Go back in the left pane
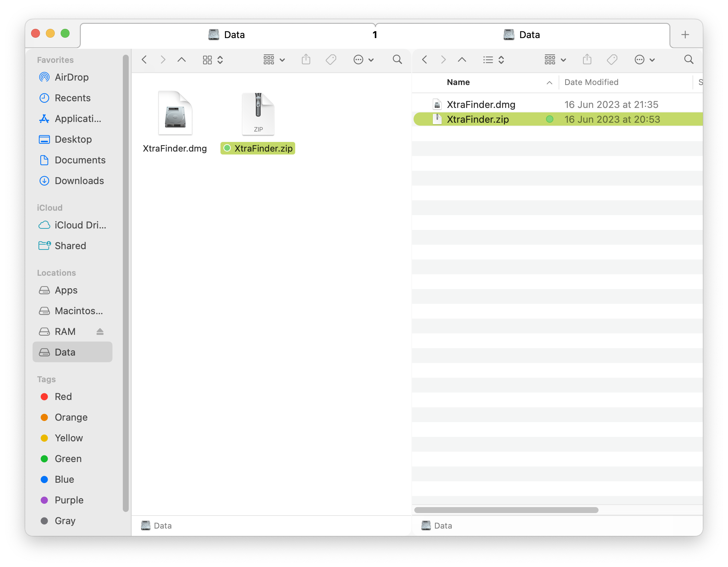The height and width of the screenshot is (567, 728). [x=145, y=60]
